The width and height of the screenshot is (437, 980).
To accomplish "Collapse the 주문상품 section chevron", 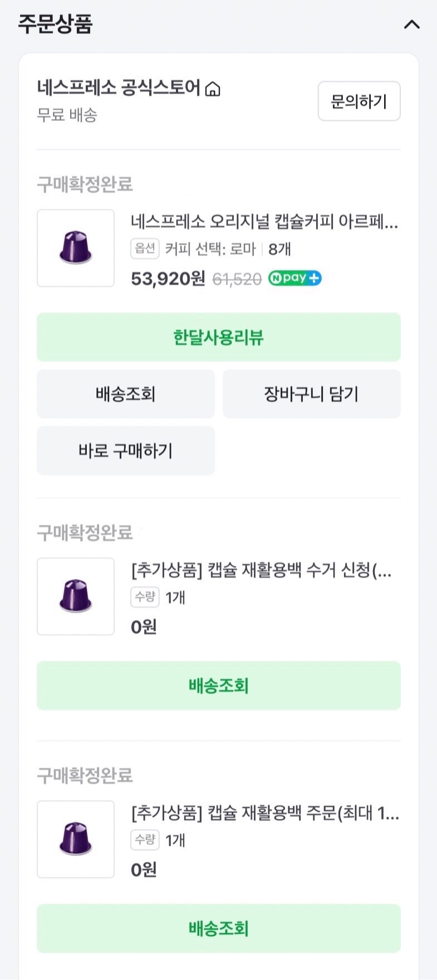I will click(411, 25).
